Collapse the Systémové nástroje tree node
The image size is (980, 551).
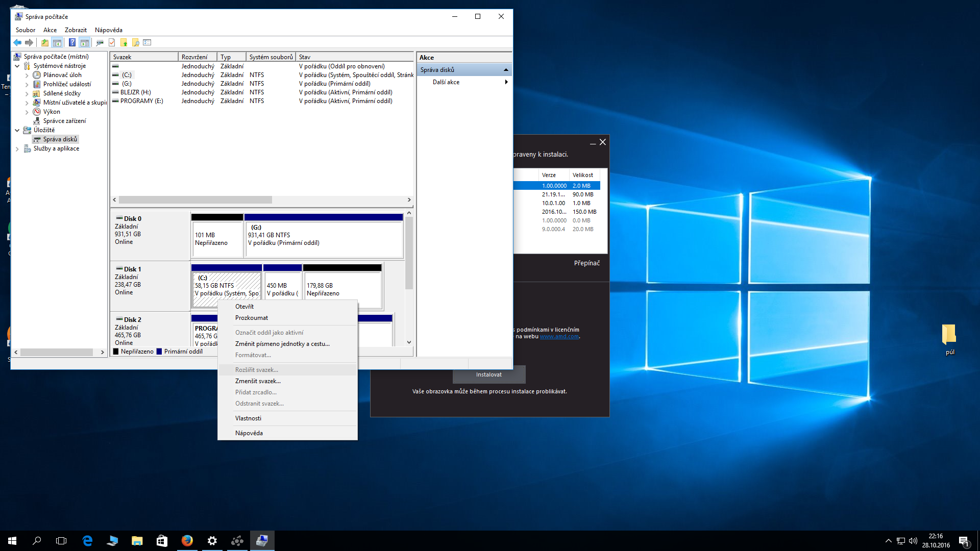point(17,66)
